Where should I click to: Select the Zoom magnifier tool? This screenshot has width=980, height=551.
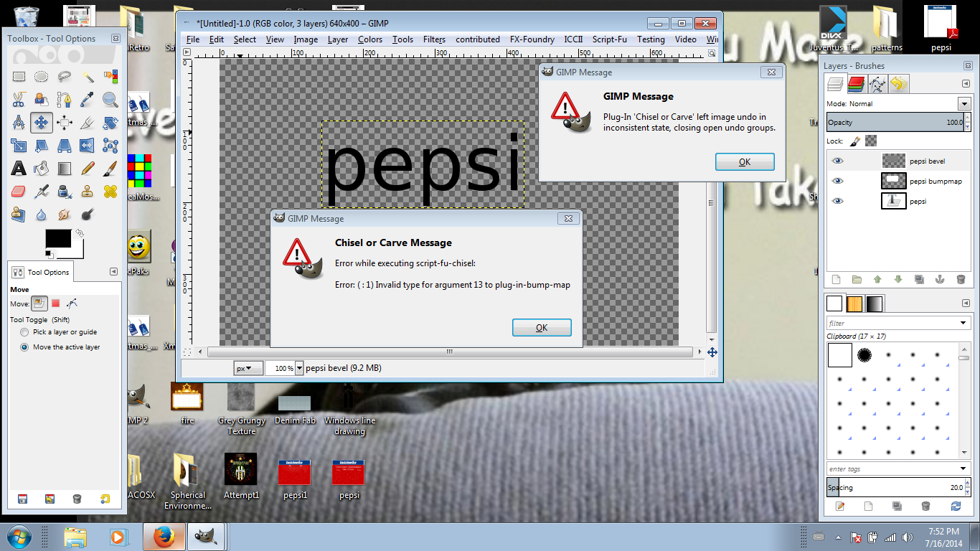tap(110, 100)
